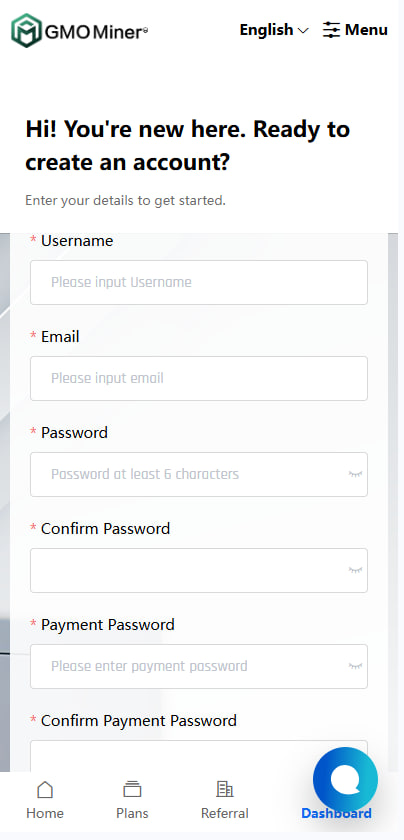Tap the Referral building icon
Viewport: 404px width, 840px height.
click(x=225, y=789)
